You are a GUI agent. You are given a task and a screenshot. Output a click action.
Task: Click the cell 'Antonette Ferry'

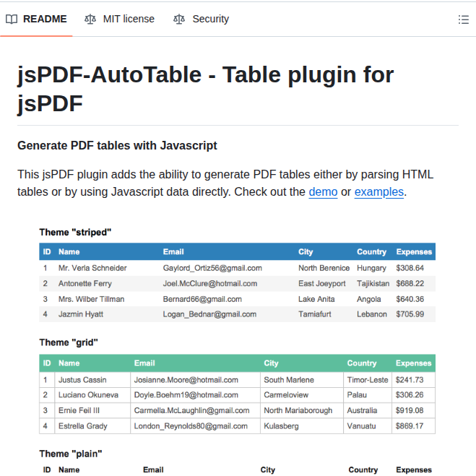tap(85, 284)
